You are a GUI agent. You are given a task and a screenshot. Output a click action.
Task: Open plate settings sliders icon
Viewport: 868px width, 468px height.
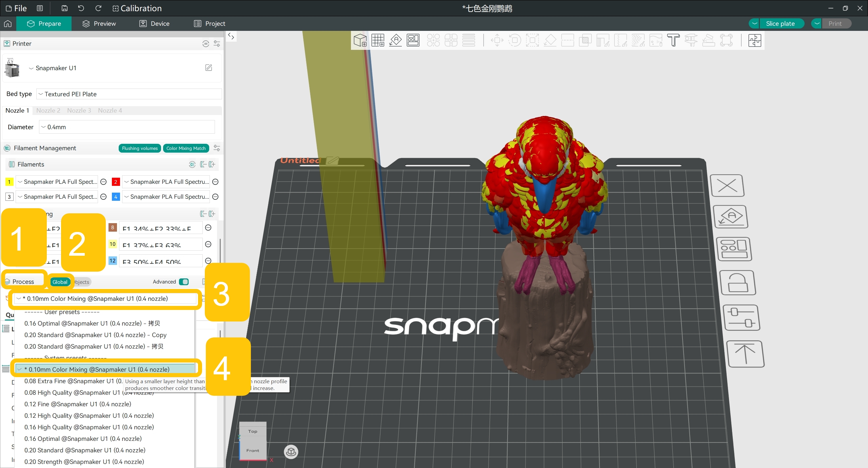coord(742,318)
